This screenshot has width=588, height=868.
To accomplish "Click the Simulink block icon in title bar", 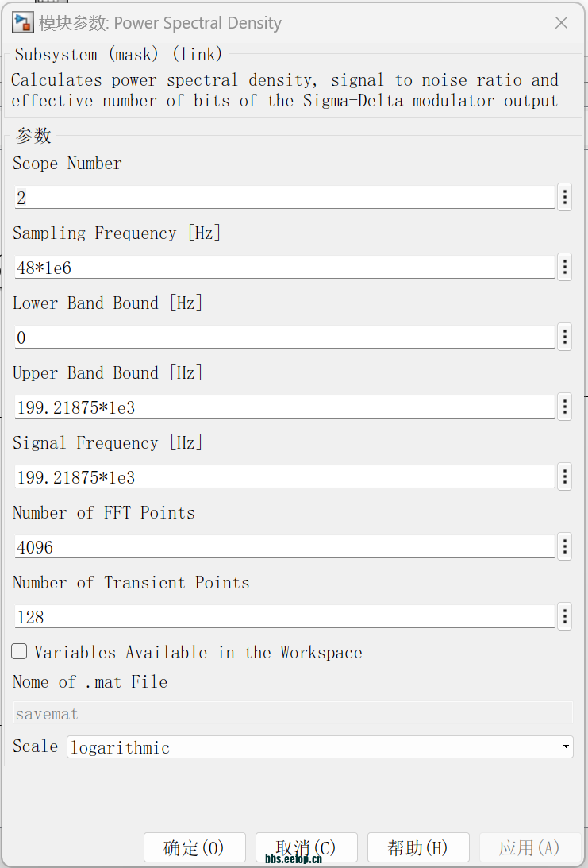I will [x=22, y=23].
